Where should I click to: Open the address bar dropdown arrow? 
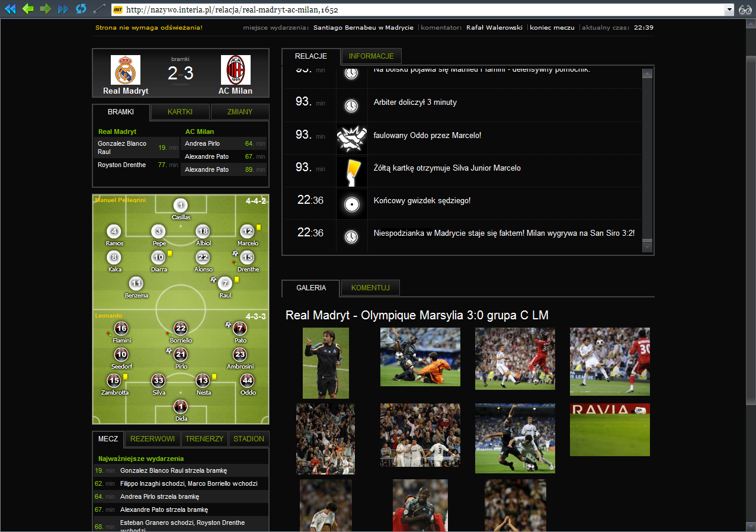pyautogui.click(x=729, y=9)
